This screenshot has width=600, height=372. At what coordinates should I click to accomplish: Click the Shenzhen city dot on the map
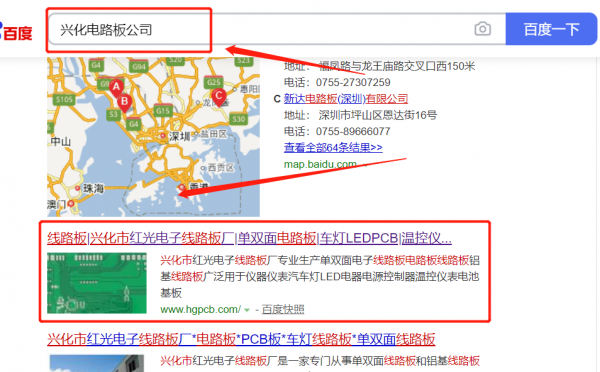(163, 136)
